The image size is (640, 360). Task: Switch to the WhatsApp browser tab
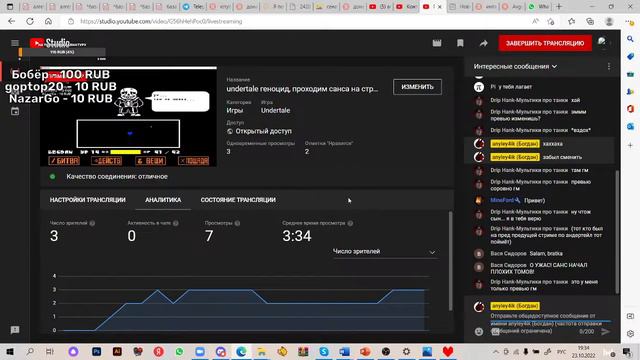coord(539,7)
